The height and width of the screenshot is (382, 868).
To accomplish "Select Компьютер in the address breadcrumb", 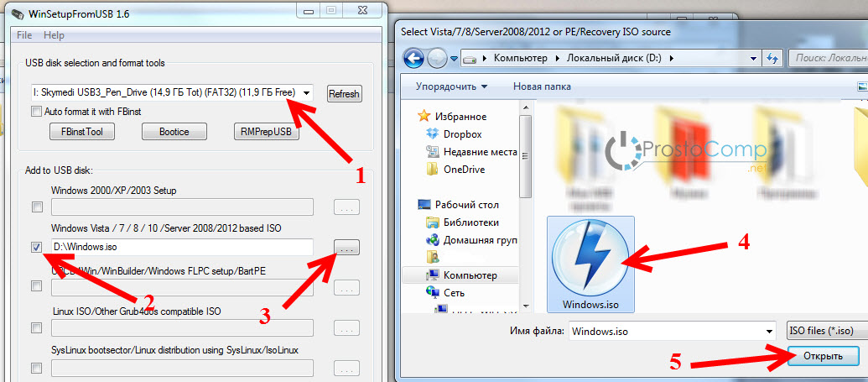I will pyautogui.click(x=520, y=58).
